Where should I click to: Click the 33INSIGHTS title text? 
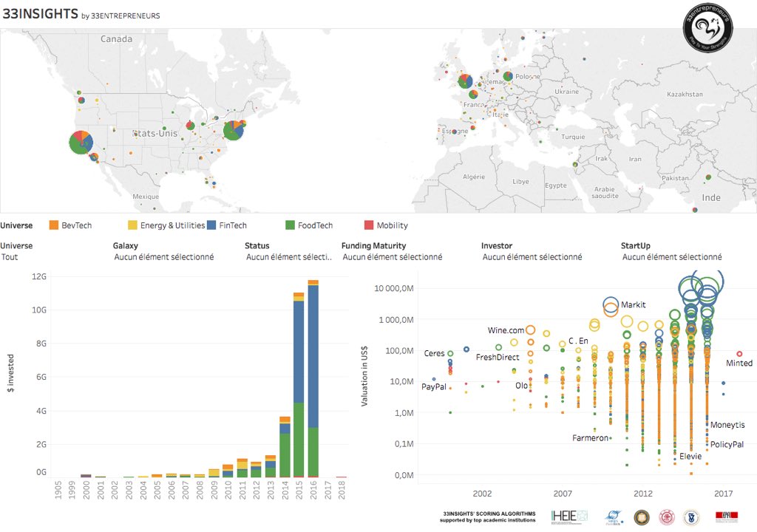(x=41, y=13)
